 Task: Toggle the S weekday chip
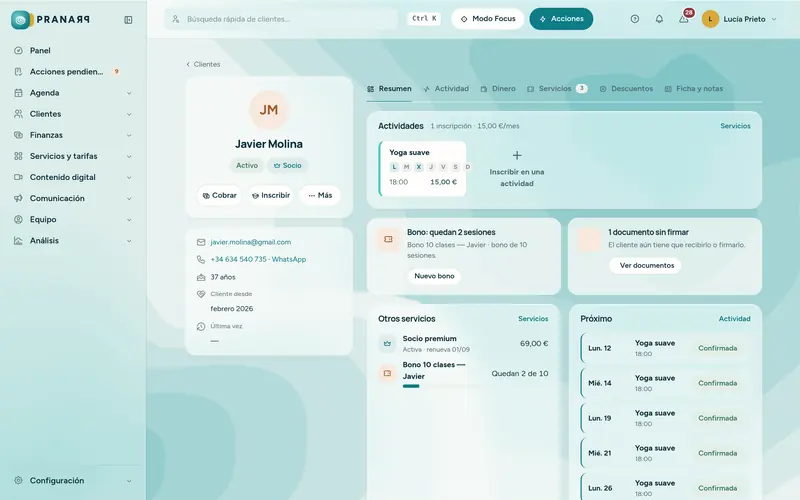[456, 167]
